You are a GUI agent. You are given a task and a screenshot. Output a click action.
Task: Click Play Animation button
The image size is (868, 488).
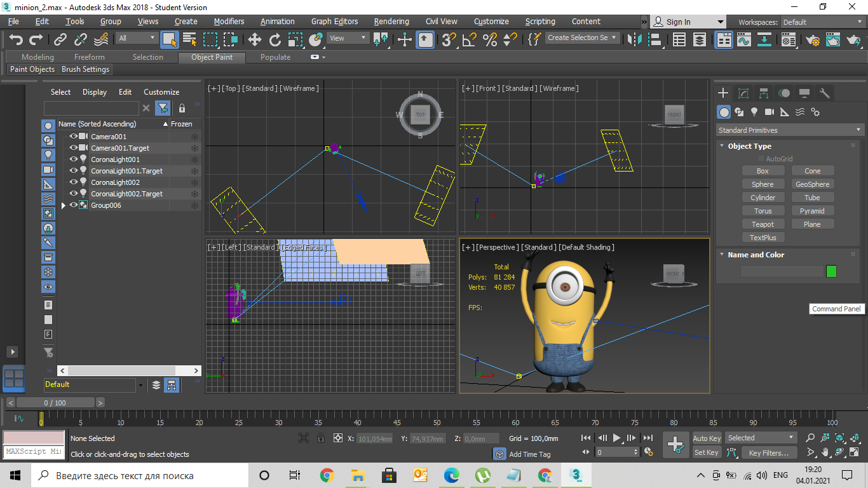pos(616,438)
